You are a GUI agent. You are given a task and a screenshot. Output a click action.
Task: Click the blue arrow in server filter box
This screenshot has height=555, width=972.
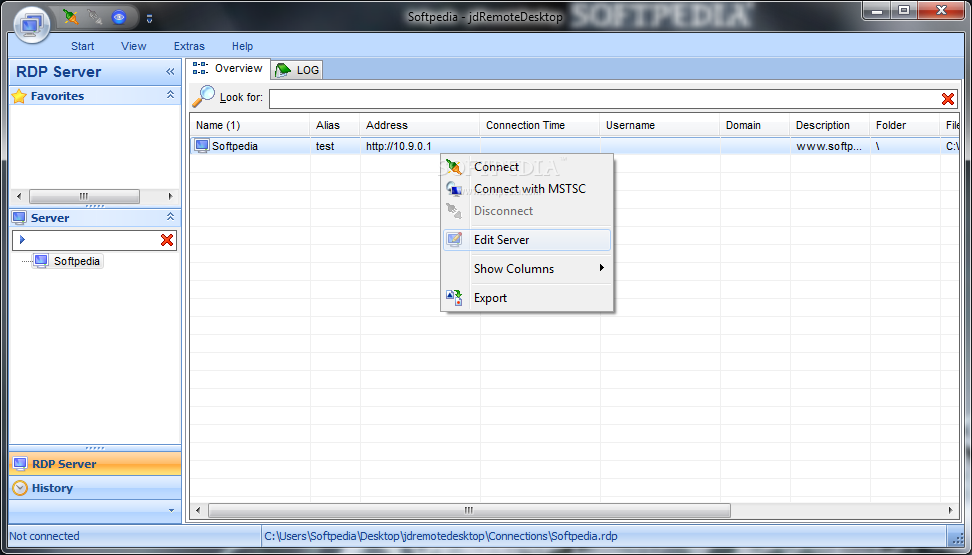[22, 239]
